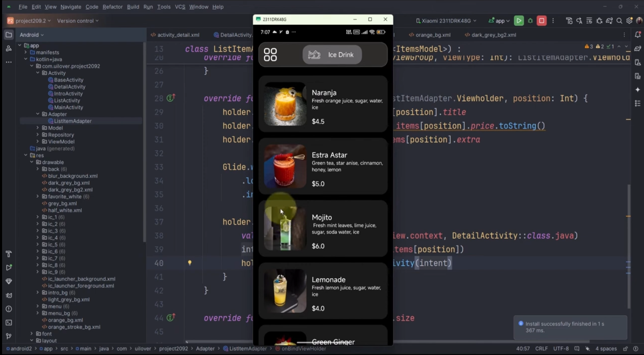644x355 pixels.
Task: Open the Logcat cat-face tool window
Action: pos(9,295)
